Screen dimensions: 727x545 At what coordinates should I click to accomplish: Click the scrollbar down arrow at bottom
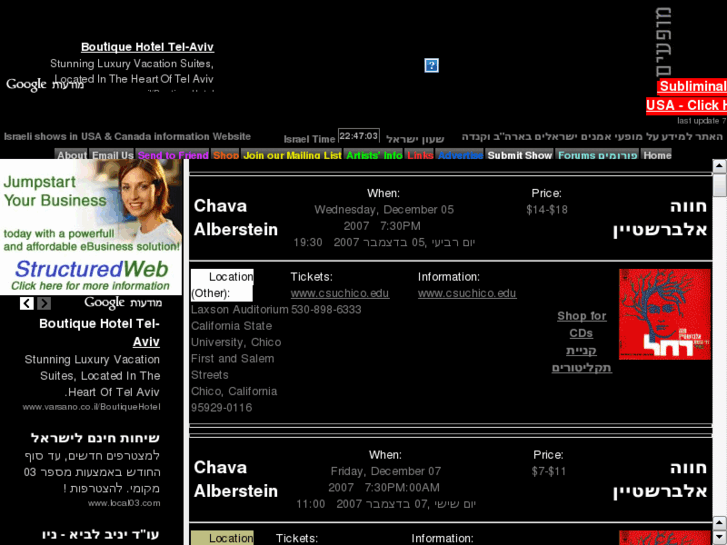719,536
